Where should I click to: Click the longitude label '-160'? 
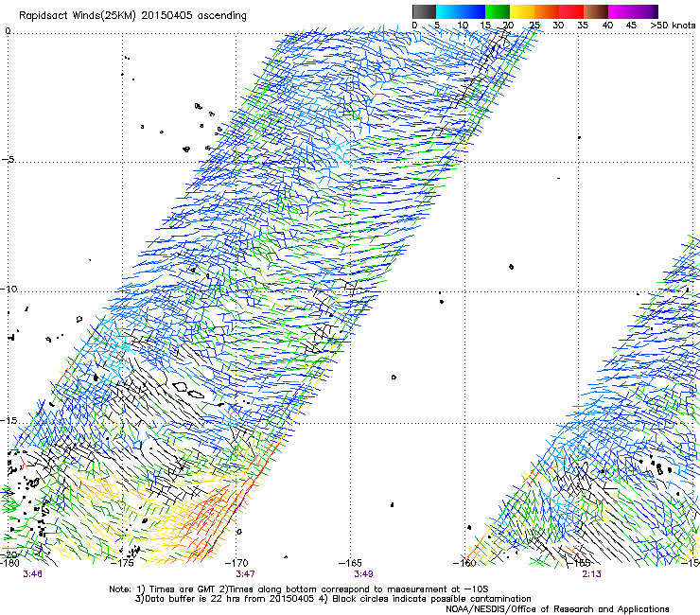tap(464, 563)
